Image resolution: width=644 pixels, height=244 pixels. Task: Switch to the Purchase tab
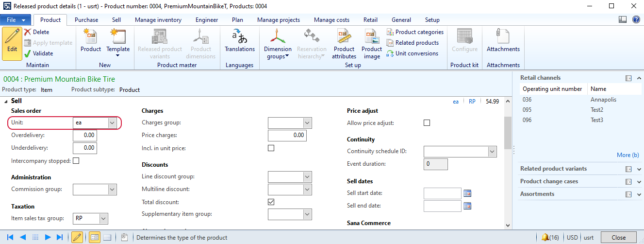pyautogui.click(x=86, y=20)
